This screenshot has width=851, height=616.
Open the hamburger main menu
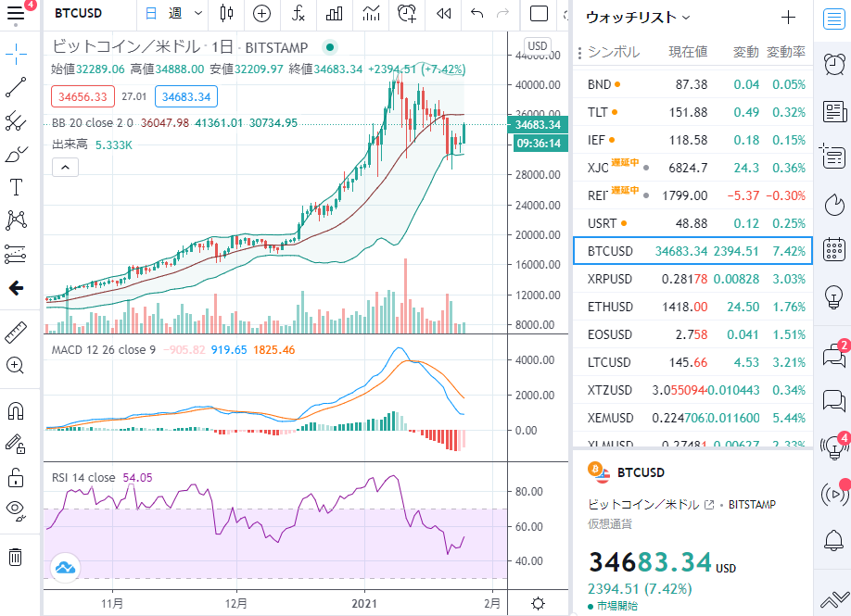[16, 13]
